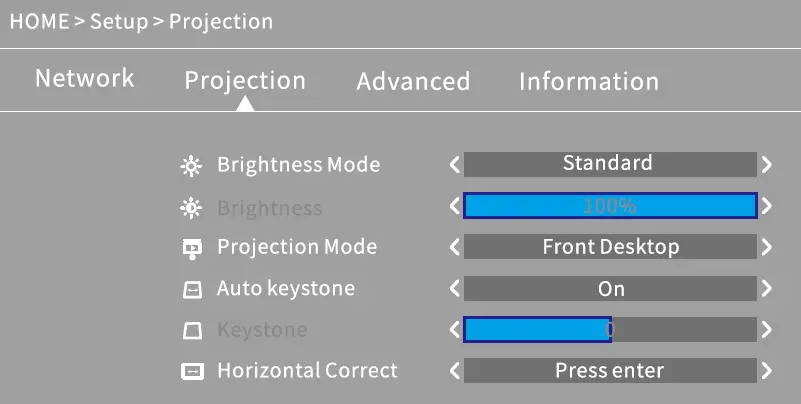Click the Keystone slider bar

pyautogui.click(x=610, y=329)
